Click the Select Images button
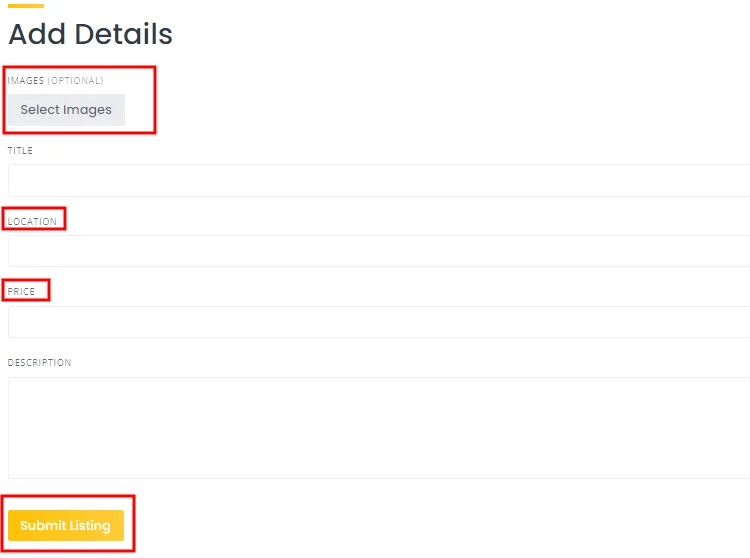This screenshot has height=558, width=750. point(66,110)
